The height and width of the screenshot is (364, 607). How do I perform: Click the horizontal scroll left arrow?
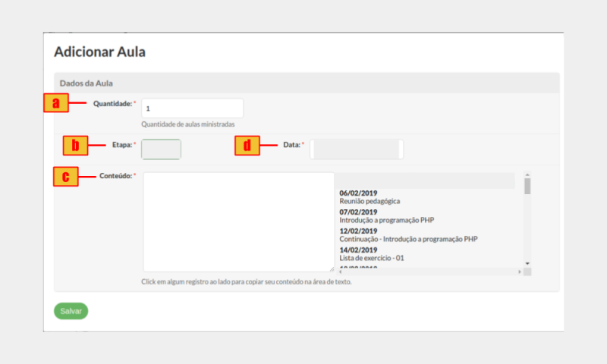tap(340, 272)
